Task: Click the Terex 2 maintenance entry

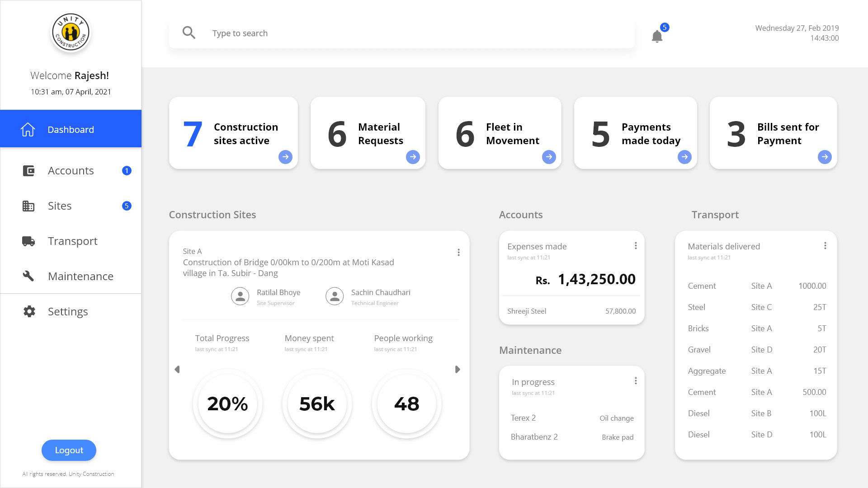Action: pyautogui.click(x=523, y=418)
